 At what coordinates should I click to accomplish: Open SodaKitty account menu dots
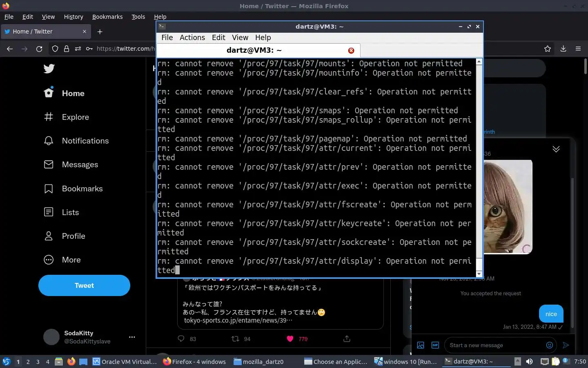coord(132,337)
